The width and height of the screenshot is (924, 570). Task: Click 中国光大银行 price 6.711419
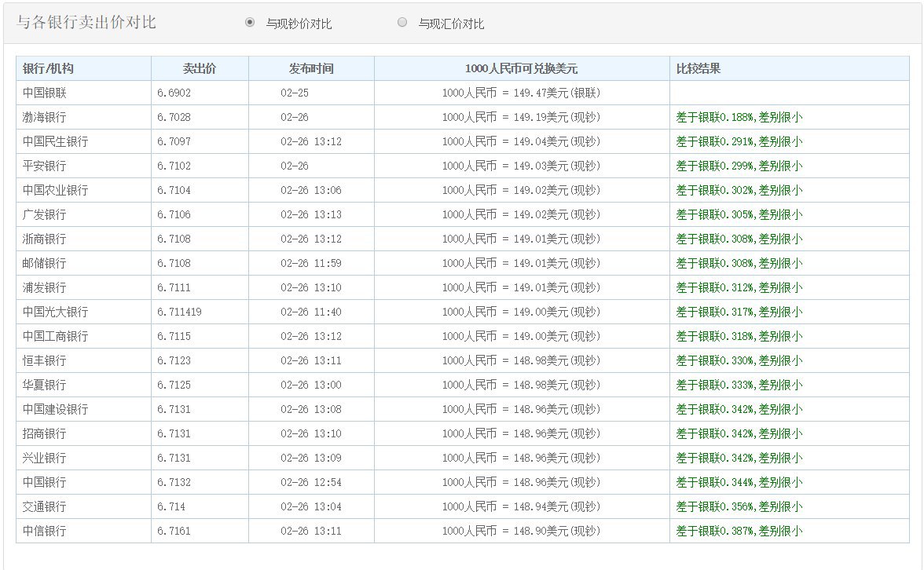[179, 312]
